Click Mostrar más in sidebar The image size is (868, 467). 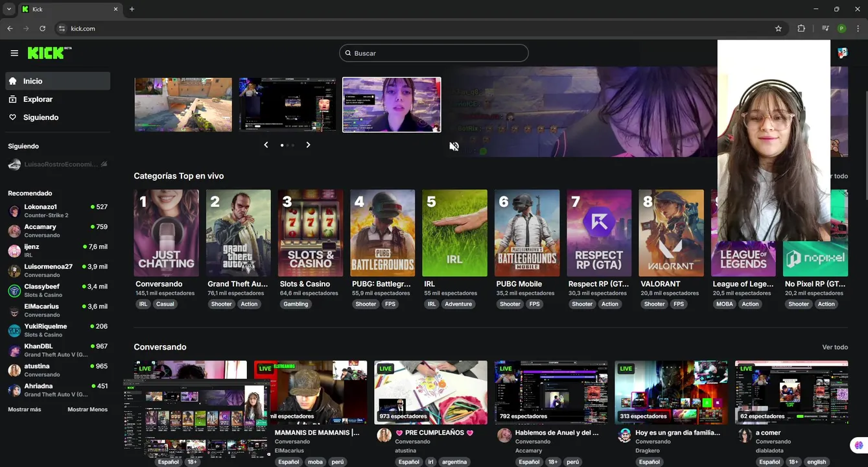25,409
